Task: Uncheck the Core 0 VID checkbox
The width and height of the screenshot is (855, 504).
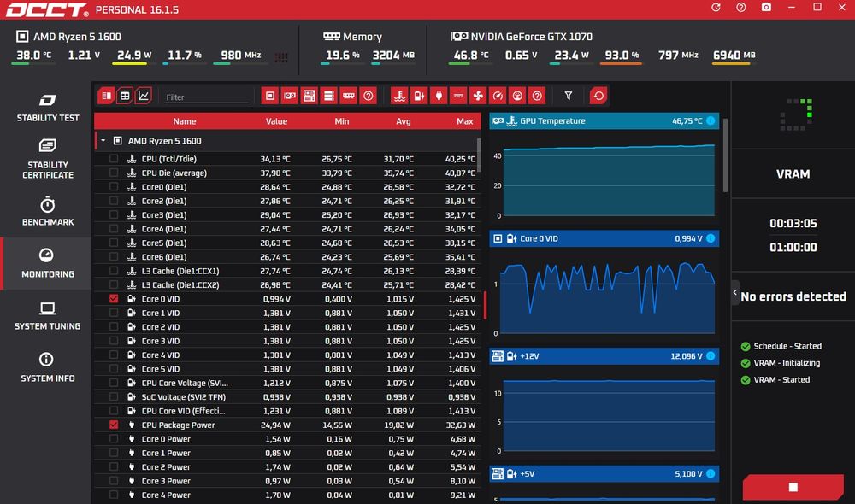Action: (114, 299)
